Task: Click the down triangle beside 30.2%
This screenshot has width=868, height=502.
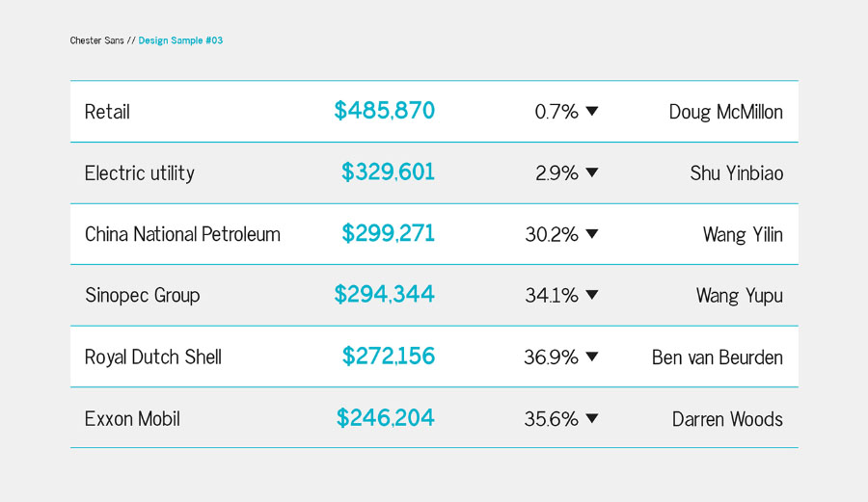Action: pos(592,234)
